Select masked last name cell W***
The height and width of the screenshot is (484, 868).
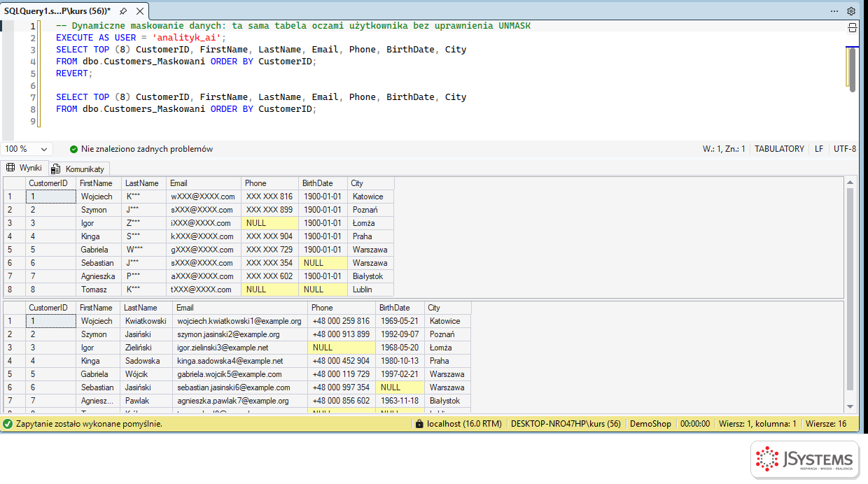(143, 250)
